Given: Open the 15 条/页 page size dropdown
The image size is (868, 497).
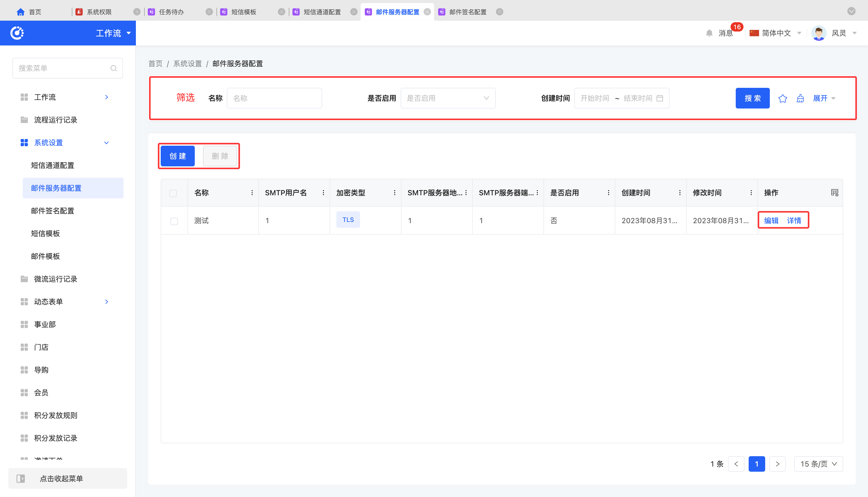Looking at the screenshot, I should [818, 464].
